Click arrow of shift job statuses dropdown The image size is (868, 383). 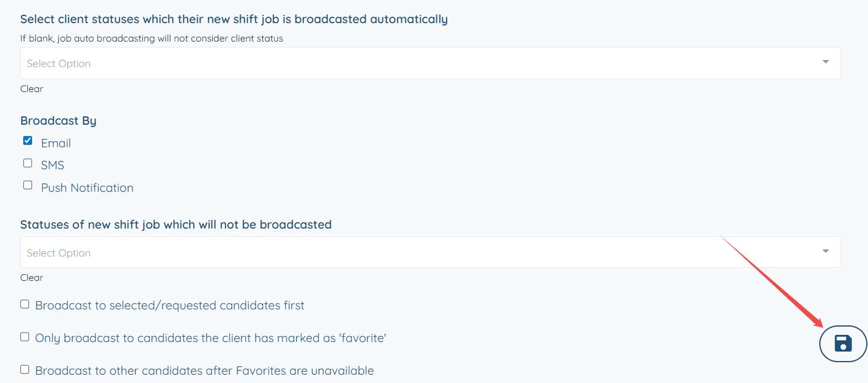coord(825,251)
